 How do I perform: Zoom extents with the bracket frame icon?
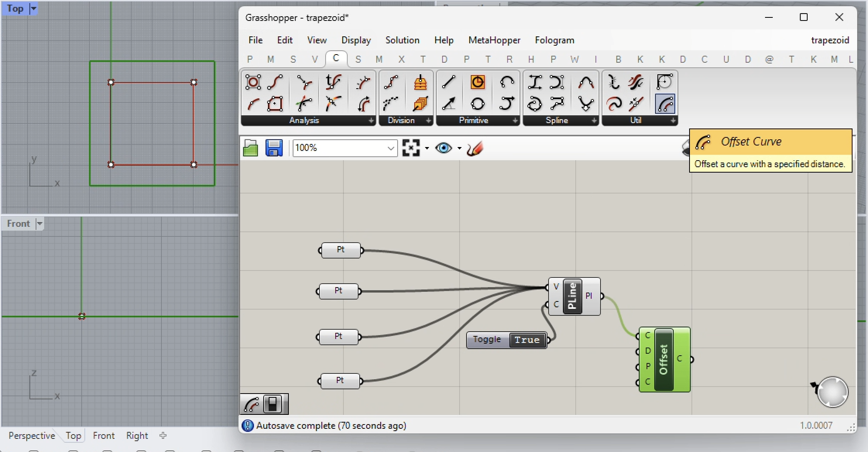(x=411, y=148)
